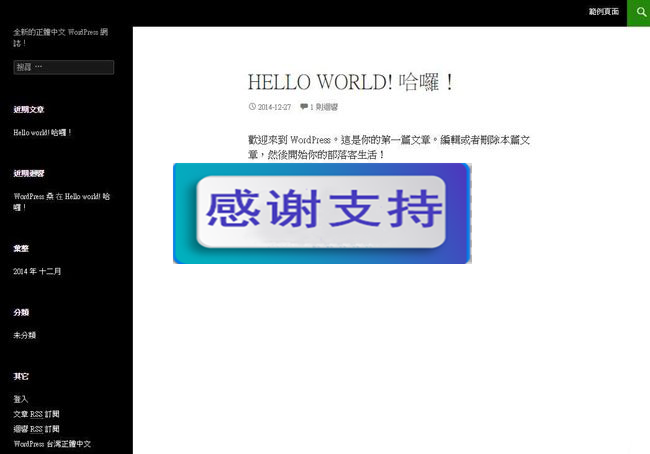
Task: Click the post date 2014-12-27 link
Action: [274, 107]
